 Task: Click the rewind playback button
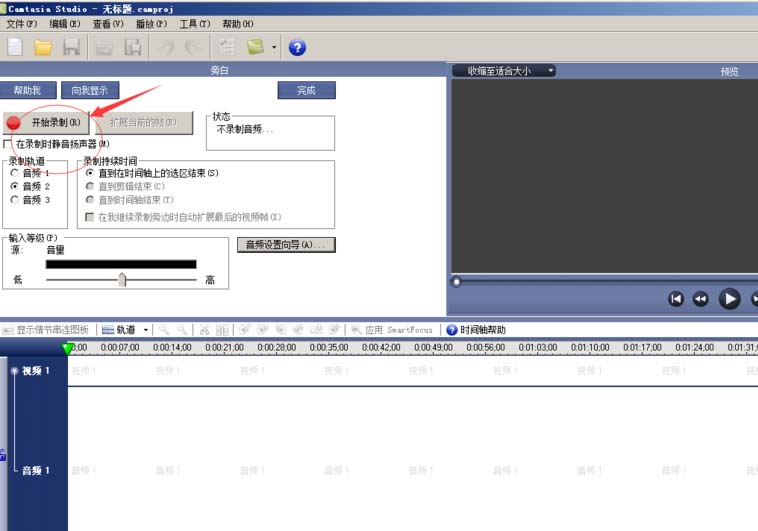[x=700, y=299]
